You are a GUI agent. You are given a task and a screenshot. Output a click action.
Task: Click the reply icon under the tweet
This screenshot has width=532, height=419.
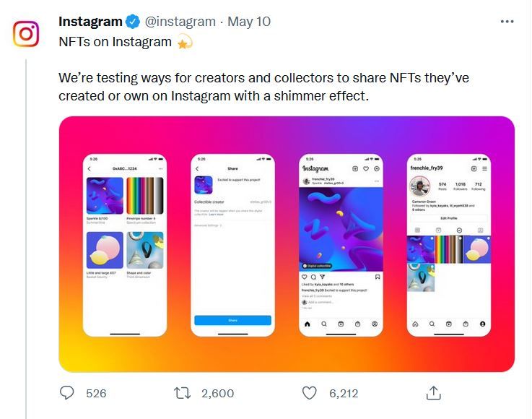click(x=67, y=393)
